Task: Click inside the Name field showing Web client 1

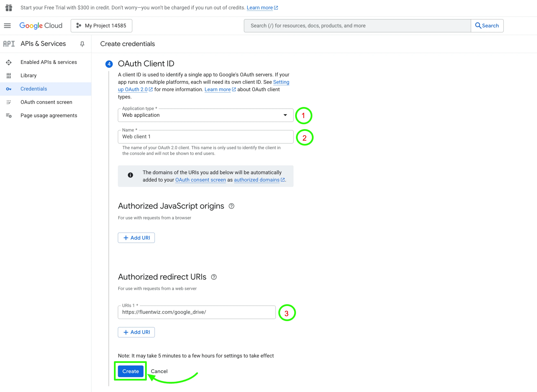Action: point(205,137)
